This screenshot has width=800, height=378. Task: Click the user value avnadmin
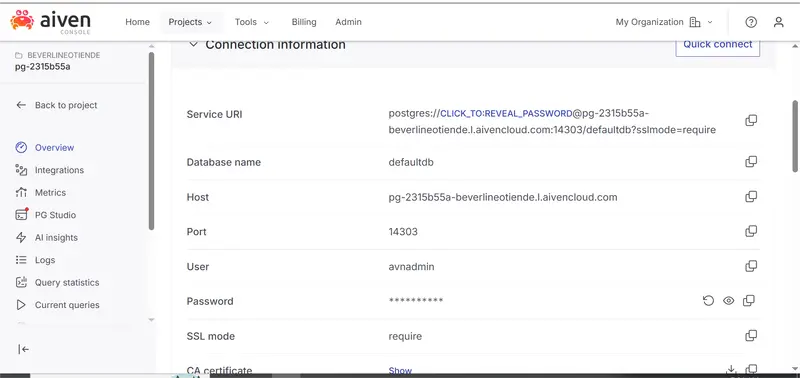411,266
